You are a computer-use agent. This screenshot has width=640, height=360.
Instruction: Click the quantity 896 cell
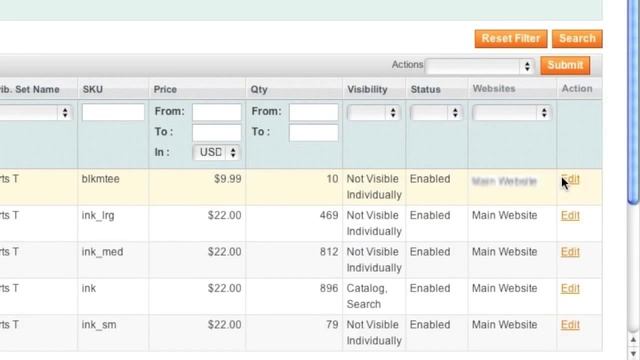(294, 296)
